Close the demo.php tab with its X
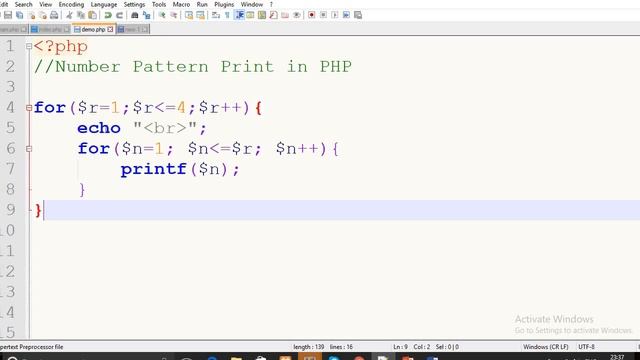The height and width of the screenshot is (360, 640). [110, 29]
